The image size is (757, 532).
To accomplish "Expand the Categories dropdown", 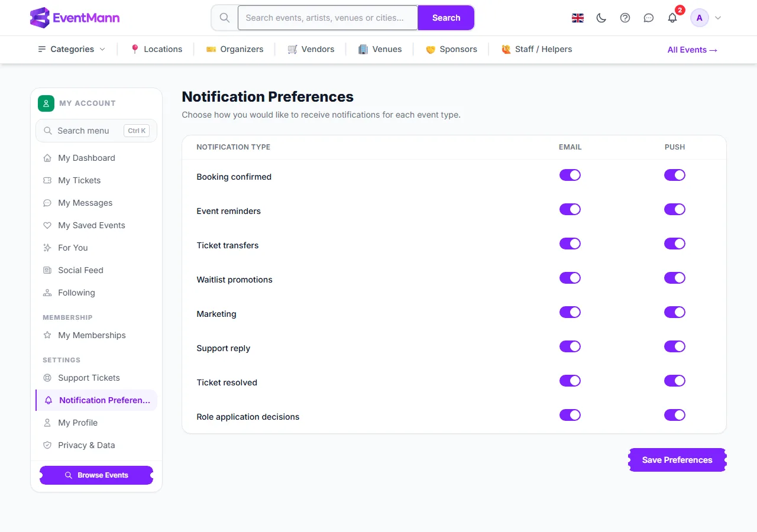I will pyautogui.click(x=72, y=49).
